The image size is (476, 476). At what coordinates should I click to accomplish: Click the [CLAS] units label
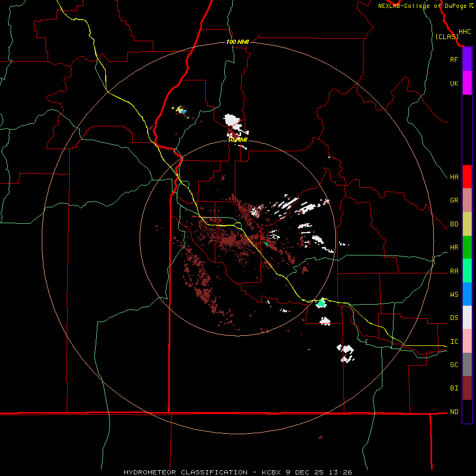click(x=447, y=36)
